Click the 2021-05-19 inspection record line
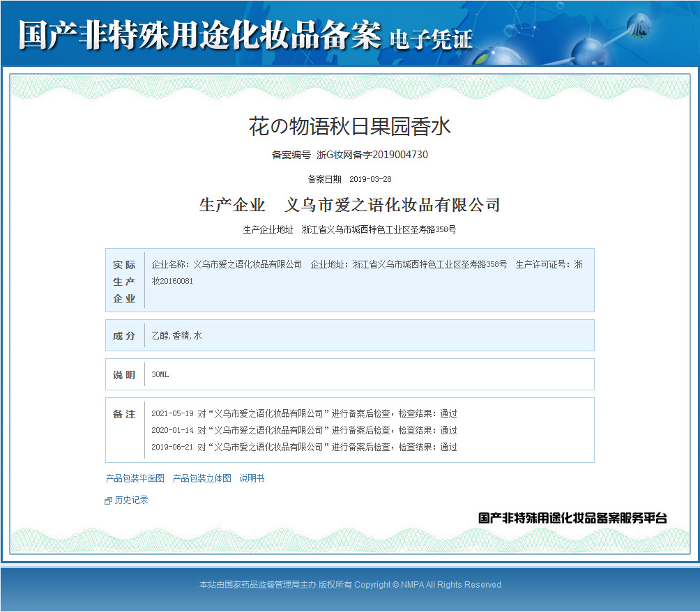This screenshot has width=700, height=612. click(x=304, y=413)
